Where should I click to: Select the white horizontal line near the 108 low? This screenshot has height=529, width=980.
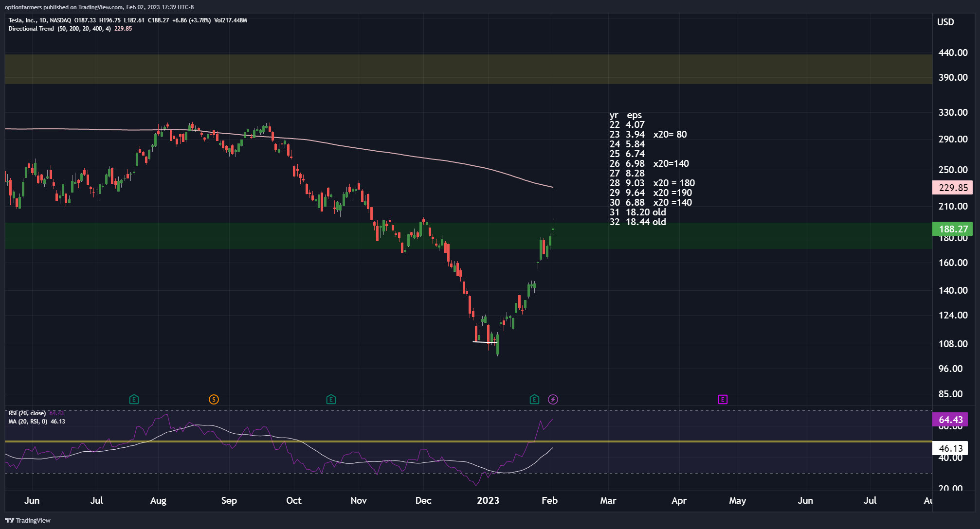tap(485, 342)
